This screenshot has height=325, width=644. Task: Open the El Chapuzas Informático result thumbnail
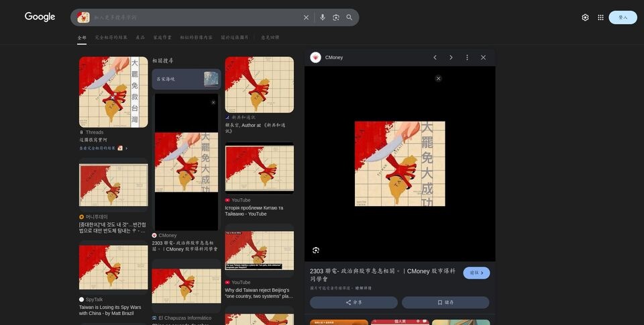pyautogui.click(x=186, y=286)
